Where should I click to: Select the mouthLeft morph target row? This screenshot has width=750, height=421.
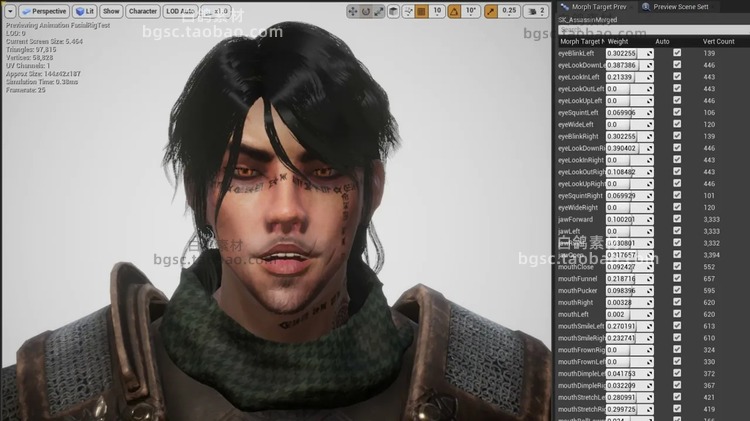point(653,314)
